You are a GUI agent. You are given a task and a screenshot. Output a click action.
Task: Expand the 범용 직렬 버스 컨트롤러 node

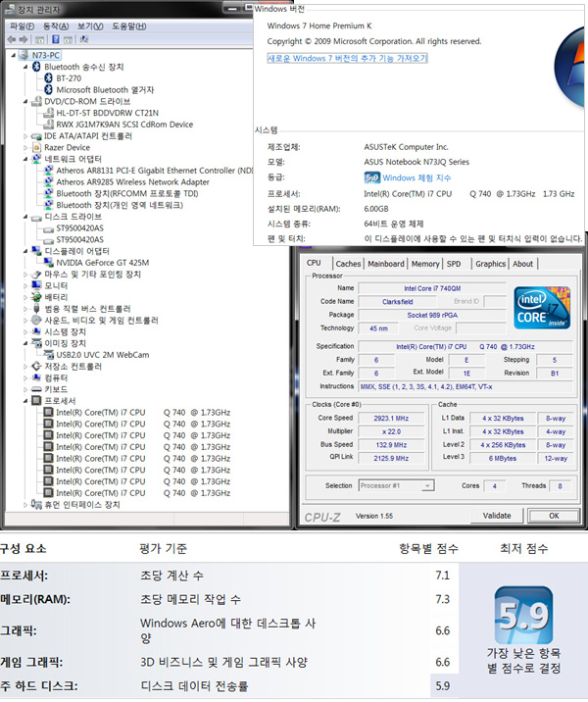[25, 309]
